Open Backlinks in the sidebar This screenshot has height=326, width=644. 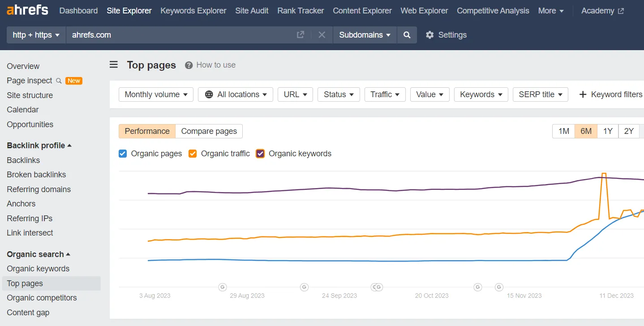23,160
